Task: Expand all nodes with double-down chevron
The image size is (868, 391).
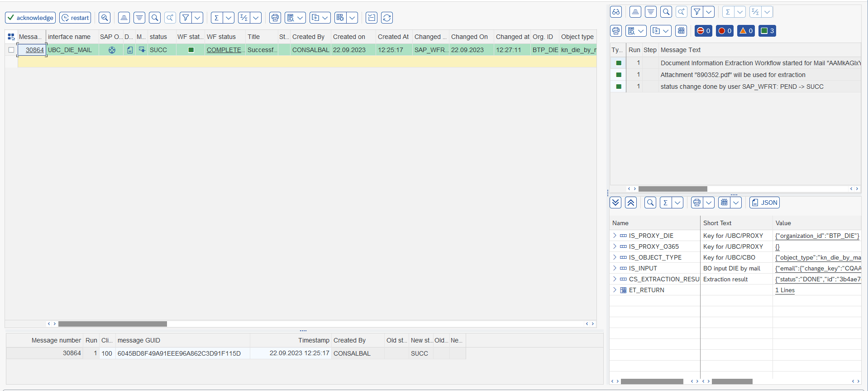Action: pos(615,203)
